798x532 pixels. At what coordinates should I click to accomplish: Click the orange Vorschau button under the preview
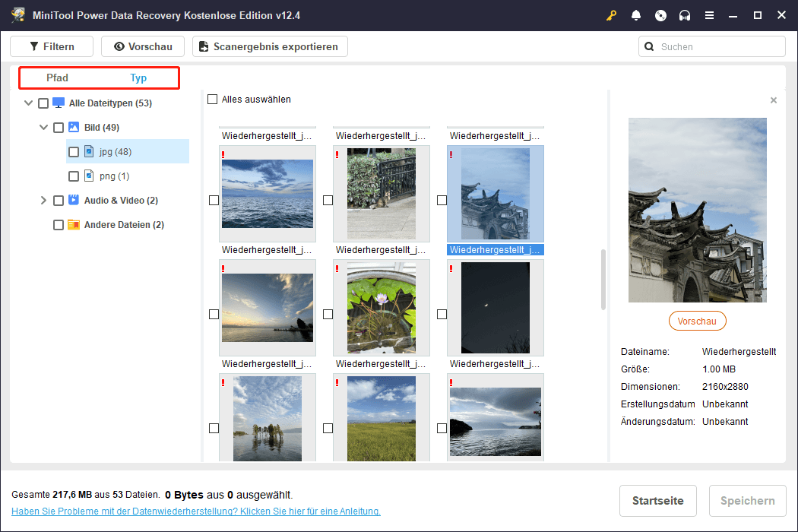click(x=697, y=321)
